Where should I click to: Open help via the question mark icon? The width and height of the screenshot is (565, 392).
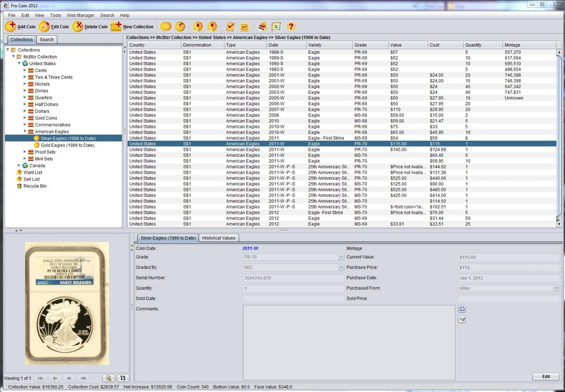(291, 27)
